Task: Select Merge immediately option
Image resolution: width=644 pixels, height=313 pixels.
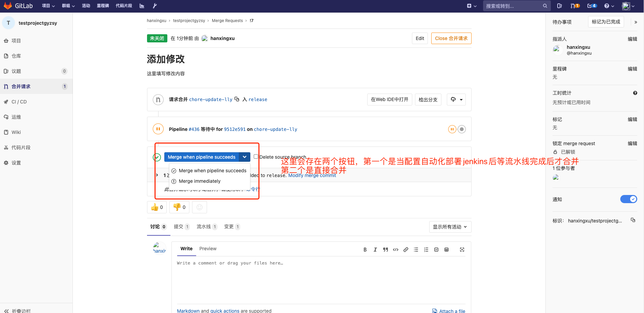Action: click(x=209, y=181)
